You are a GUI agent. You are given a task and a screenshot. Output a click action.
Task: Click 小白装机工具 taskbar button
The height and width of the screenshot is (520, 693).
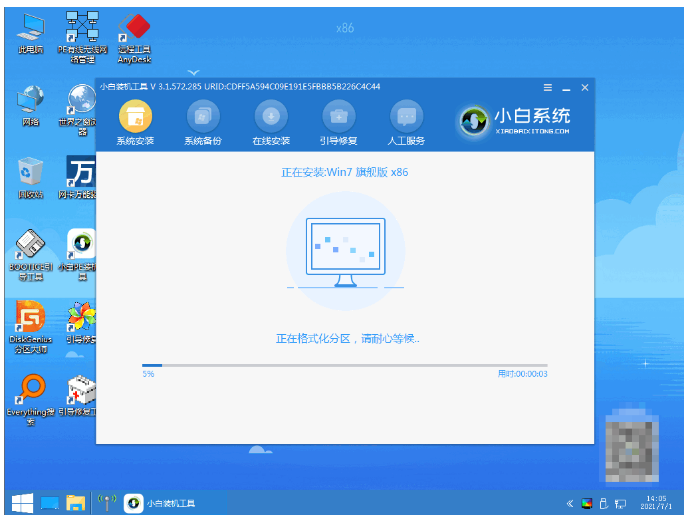coord(168,502)
